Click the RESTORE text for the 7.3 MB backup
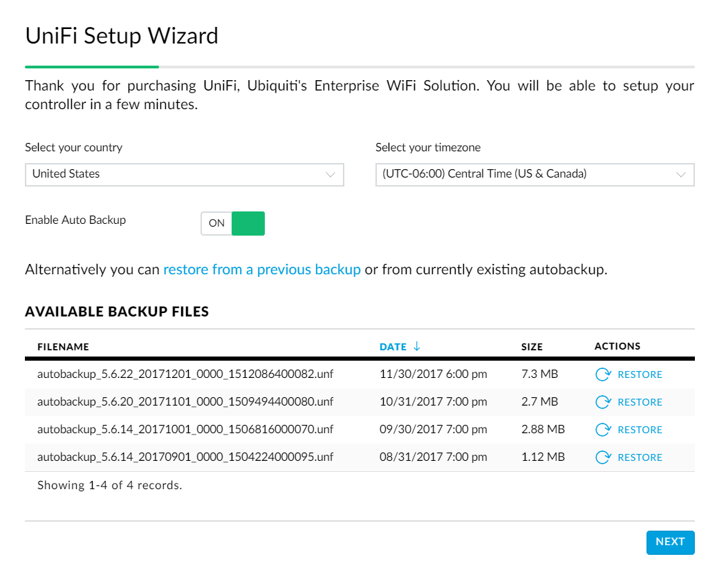This screenshot has width=726, height=588. click(640, 374)
